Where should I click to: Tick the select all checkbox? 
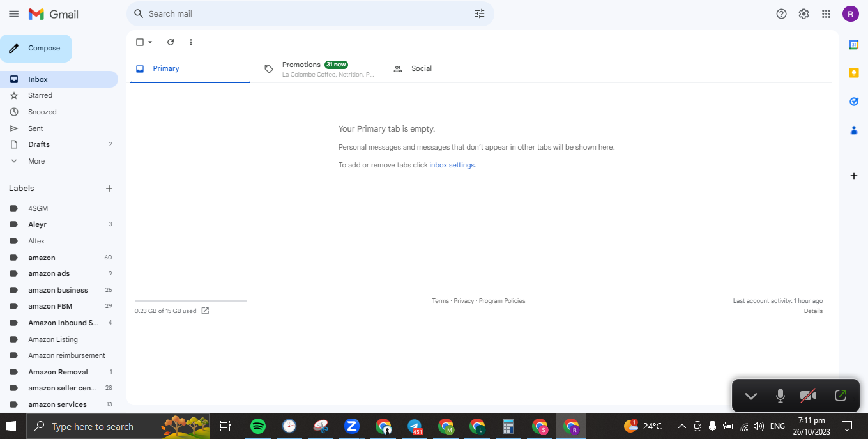(140, 42)
